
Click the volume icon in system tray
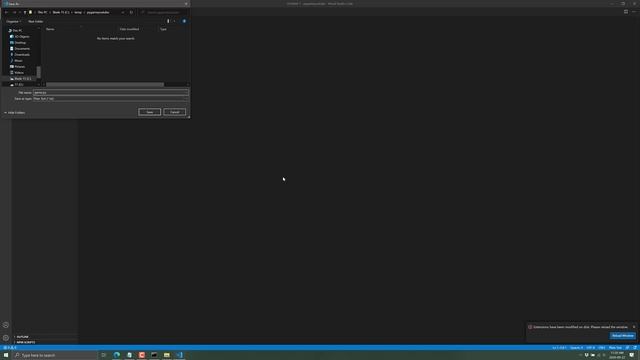click(599, 355)
